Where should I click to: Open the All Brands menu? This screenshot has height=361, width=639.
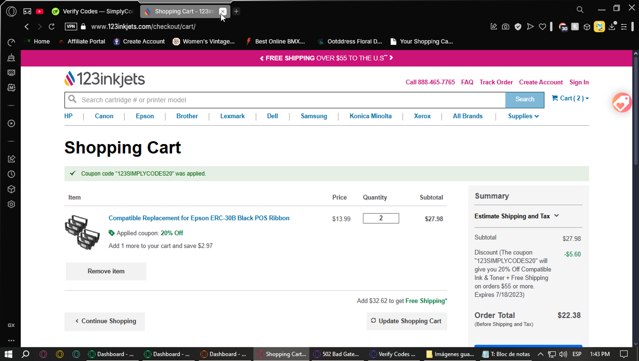(x=467, y=116)
